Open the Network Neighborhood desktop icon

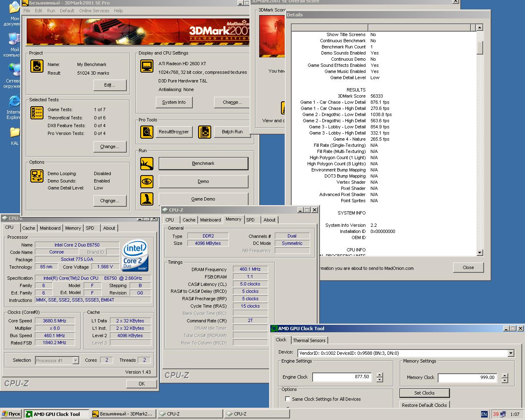pos(14,70)
